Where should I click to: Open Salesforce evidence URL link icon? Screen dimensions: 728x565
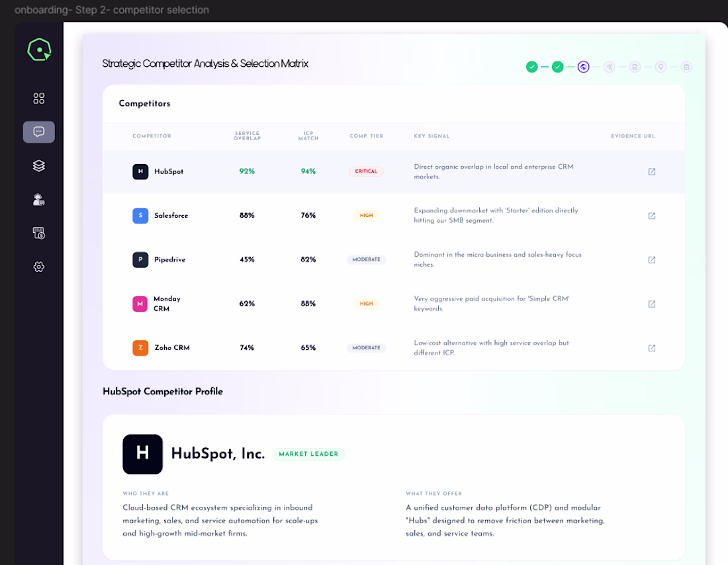coord(651,216)
